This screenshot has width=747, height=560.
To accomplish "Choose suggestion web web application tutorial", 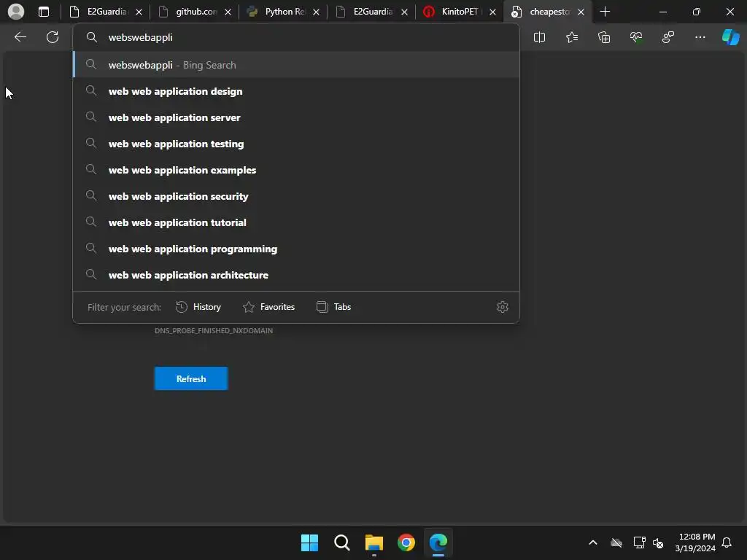I will coord(296,222).
